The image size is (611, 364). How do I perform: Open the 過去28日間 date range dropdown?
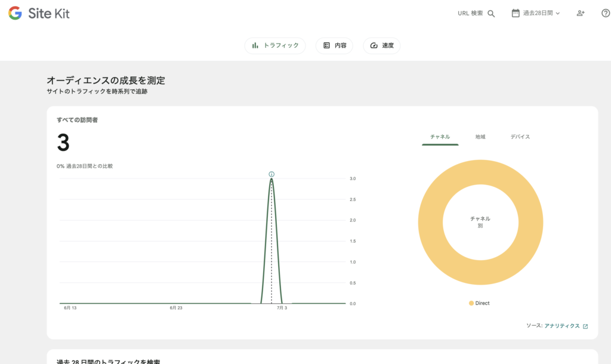click(536, 13)
